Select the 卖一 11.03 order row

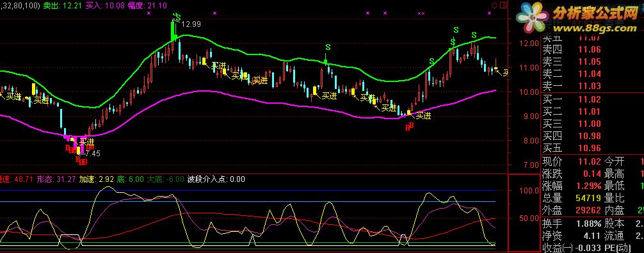tap(572, 86)
